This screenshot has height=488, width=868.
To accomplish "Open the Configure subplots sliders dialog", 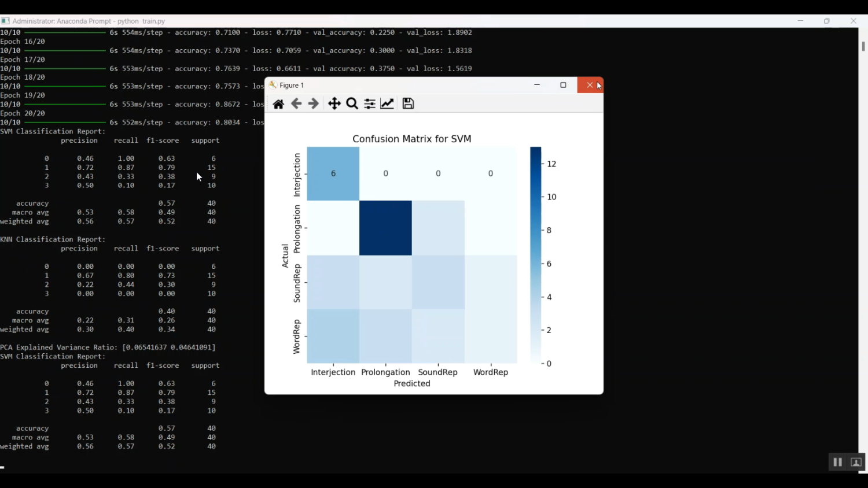I will point(370,103).
